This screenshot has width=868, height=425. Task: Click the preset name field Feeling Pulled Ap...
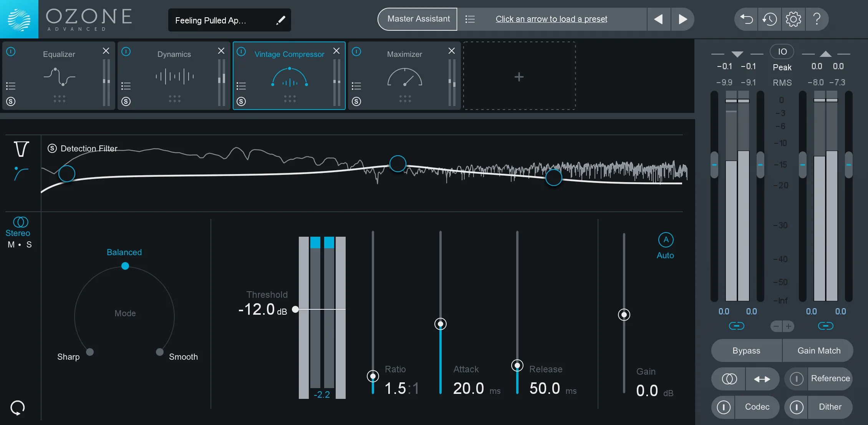tap(229, 20)
